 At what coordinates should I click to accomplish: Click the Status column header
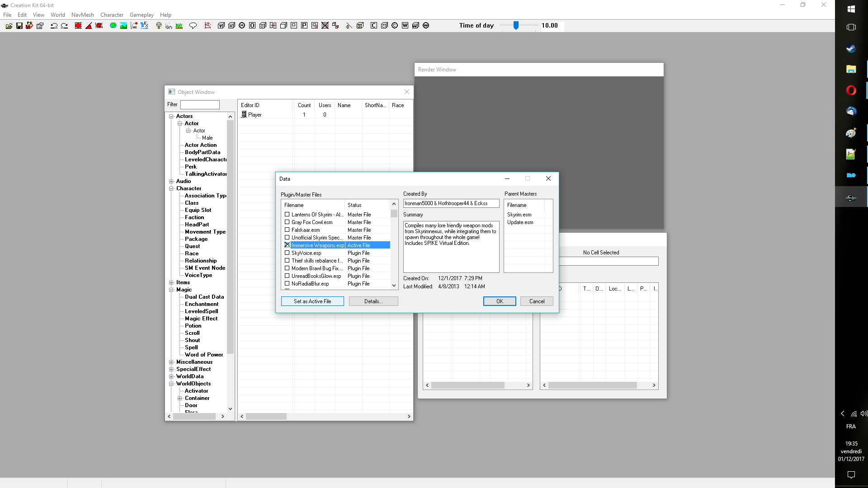(x=367, y=205)
